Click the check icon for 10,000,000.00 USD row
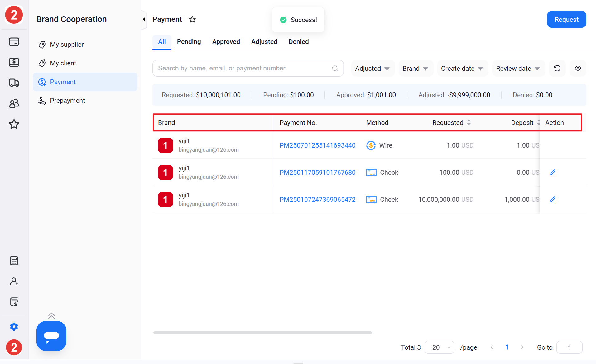Screen dimensions: 596x364 point(371,200)
